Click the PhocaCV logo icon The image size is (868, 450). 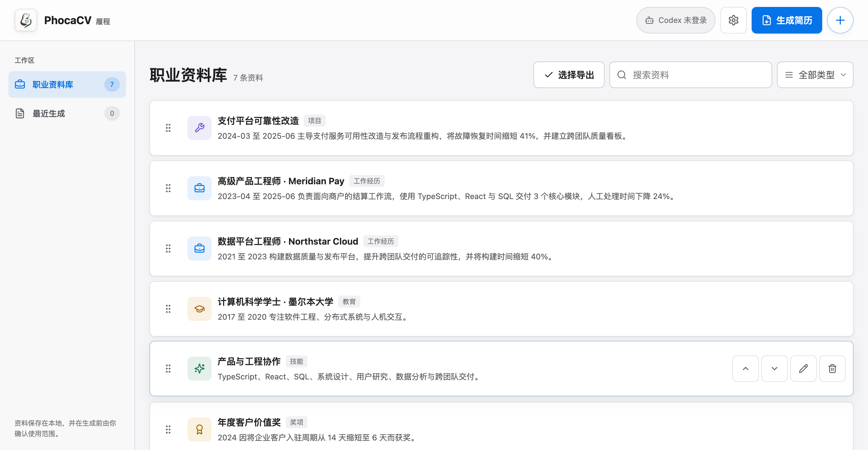(x=26, y=20)
